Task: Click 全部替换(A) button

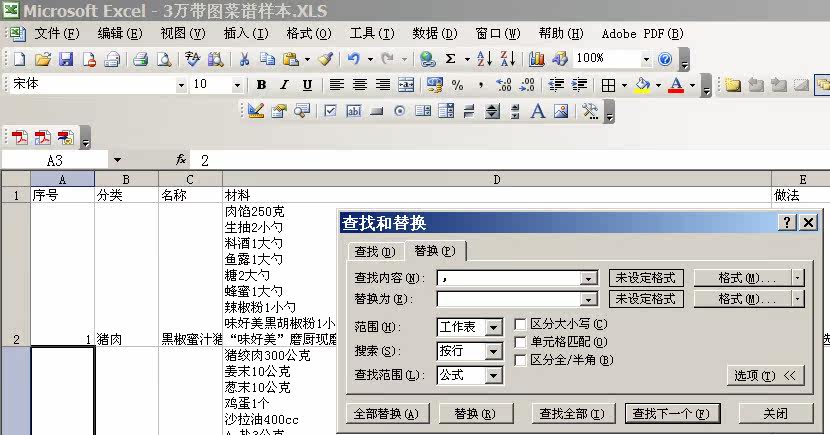Action: [386, 414]
